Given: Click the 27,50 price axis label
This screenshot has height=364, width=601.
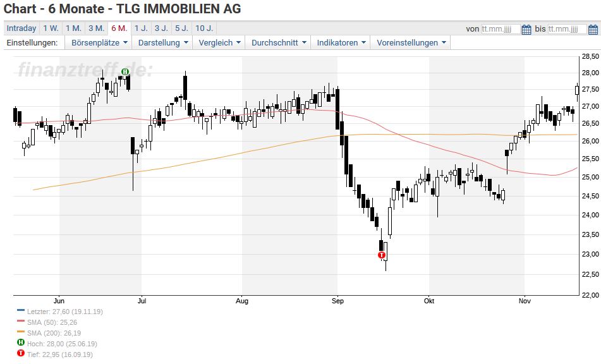Looking at the screenshot, I should (590, 89).
